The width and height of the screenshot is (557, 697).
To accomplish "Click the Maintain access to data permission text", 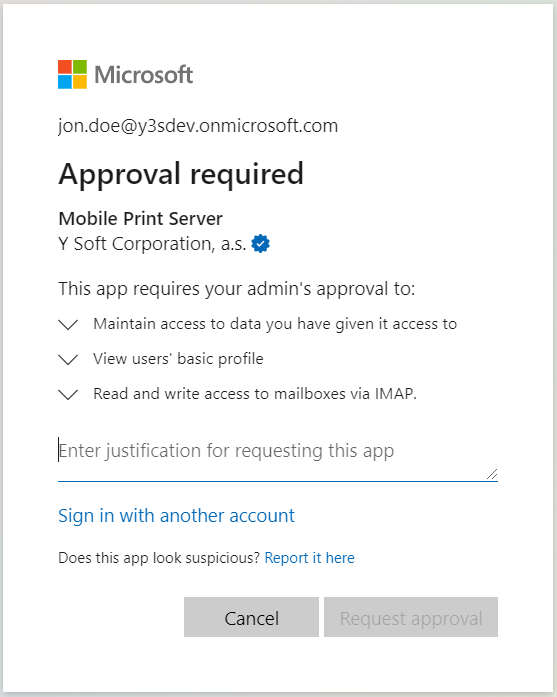I will point(275,324).
